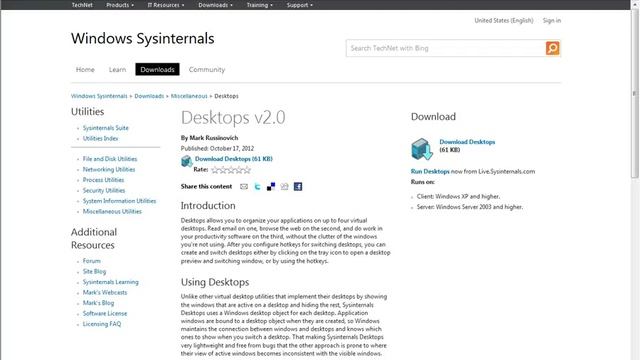Click the small download icon beside Download Desktops (61 KB)
Screen dimensions: 640x360
tap(187, 161)
